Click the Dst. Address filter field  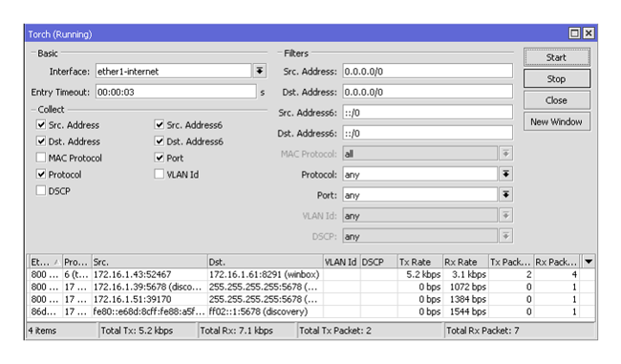(427, 92)
